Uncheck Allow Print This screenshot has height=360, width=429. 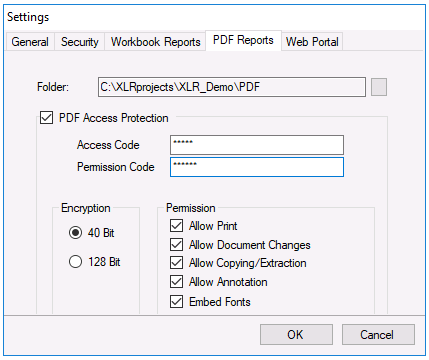point(176,226)
